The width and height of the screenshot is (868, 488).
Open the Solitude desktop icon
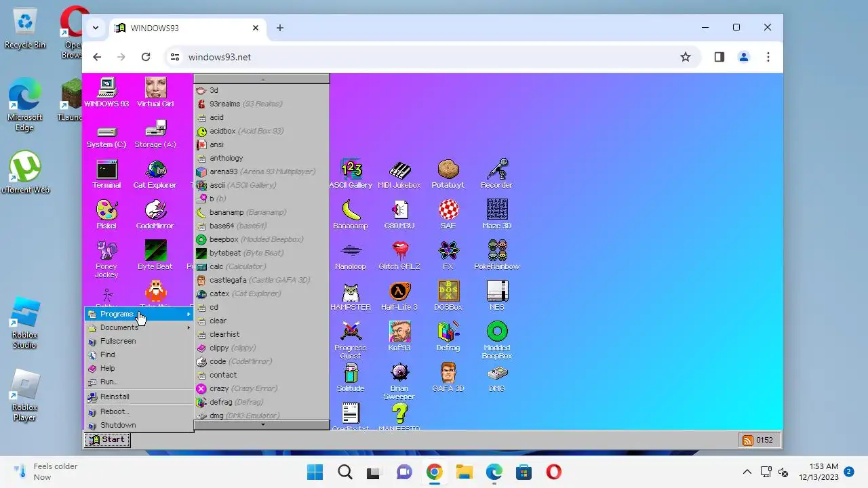click(351, 378)
